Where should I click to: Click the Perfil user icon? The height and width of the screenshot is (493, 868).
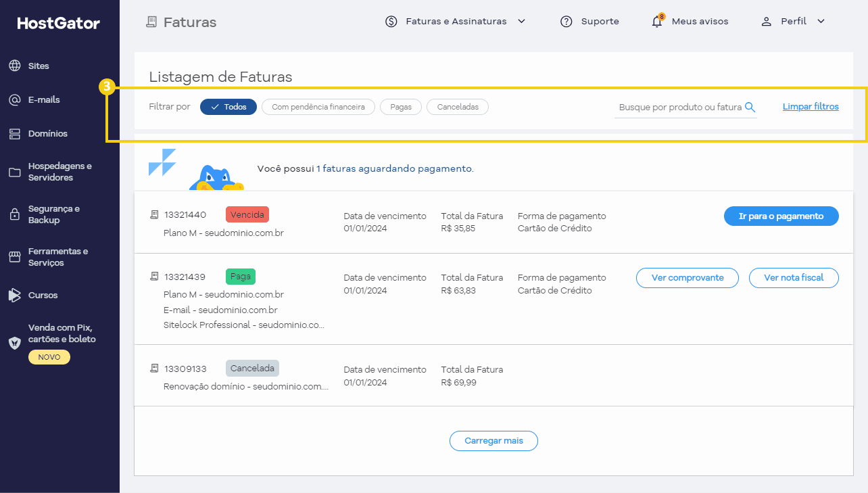766,22
